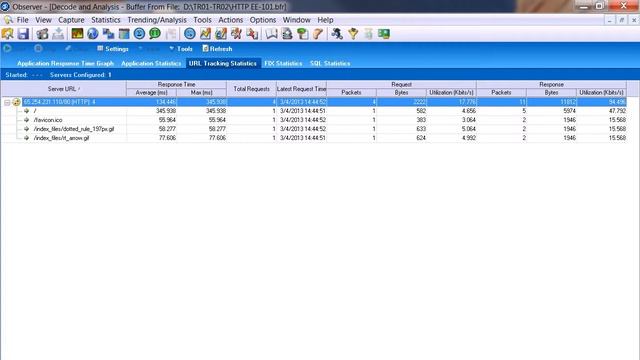
Task: Open the Actions menu
Action: [x=231, y=20]
